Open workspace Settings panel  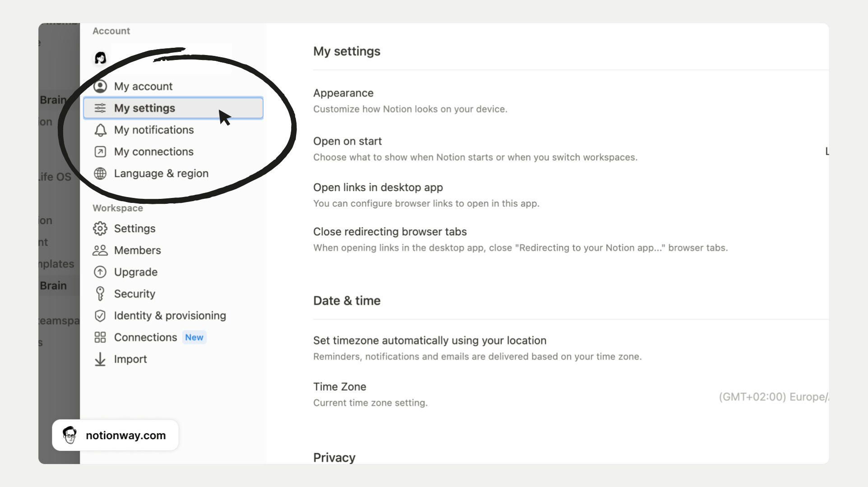click(x=134, y=228)
